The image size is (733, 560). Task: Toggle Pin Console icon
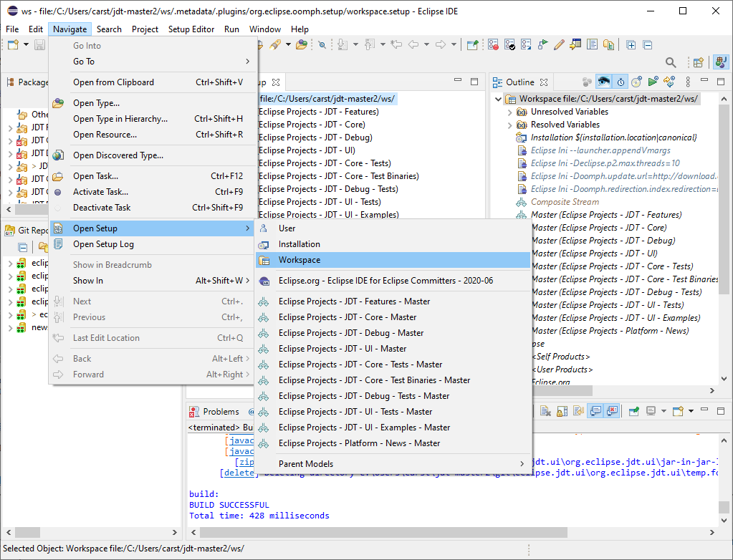coord(634,411)
